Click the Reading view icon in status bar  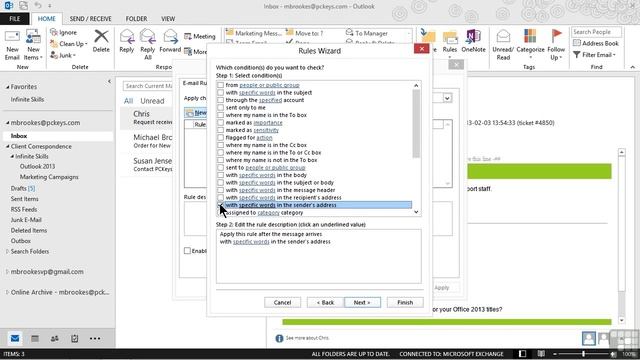tap(541, 354)
